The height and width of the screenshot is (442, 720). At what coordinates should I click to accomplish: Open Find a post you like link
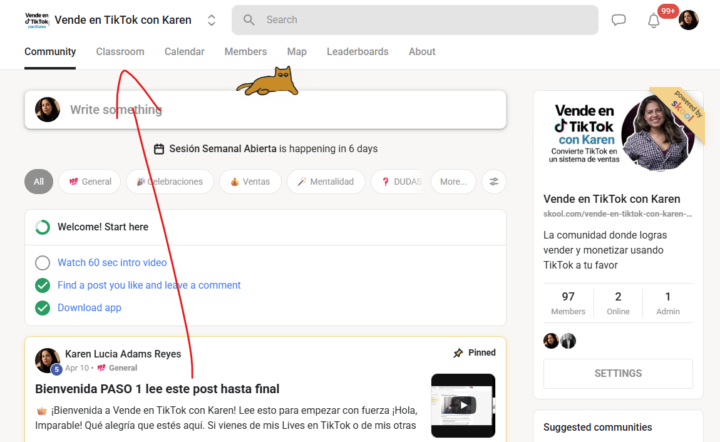tap(149, 285)
